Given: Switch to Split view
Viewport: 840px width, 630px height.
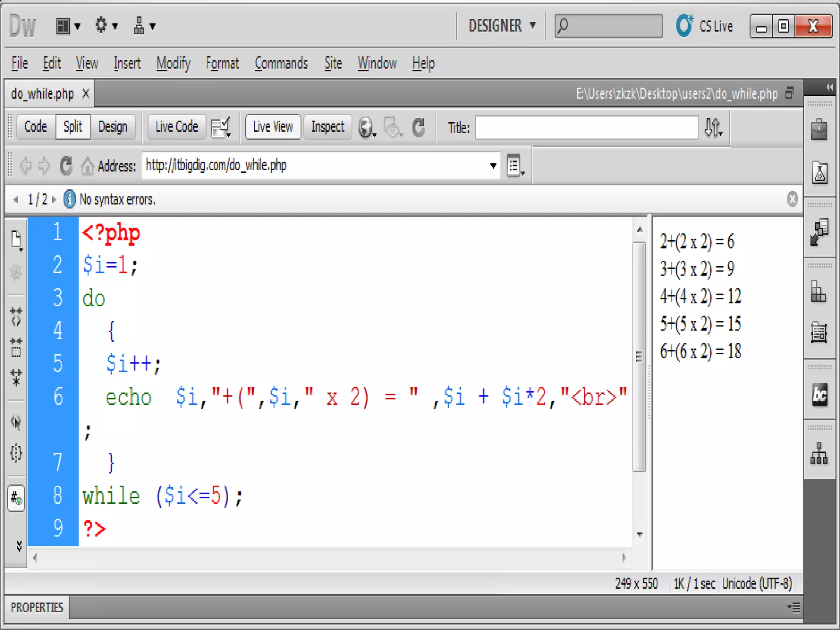Looking at the screenshot, I should [73, 127].
